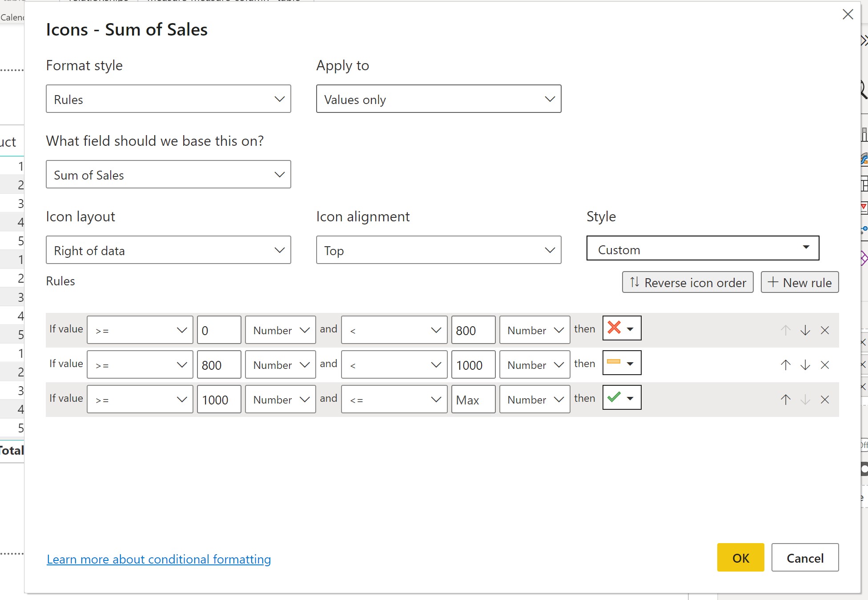Open the Style Custom dropdown
868x600 pixels.
pos(703,248)
